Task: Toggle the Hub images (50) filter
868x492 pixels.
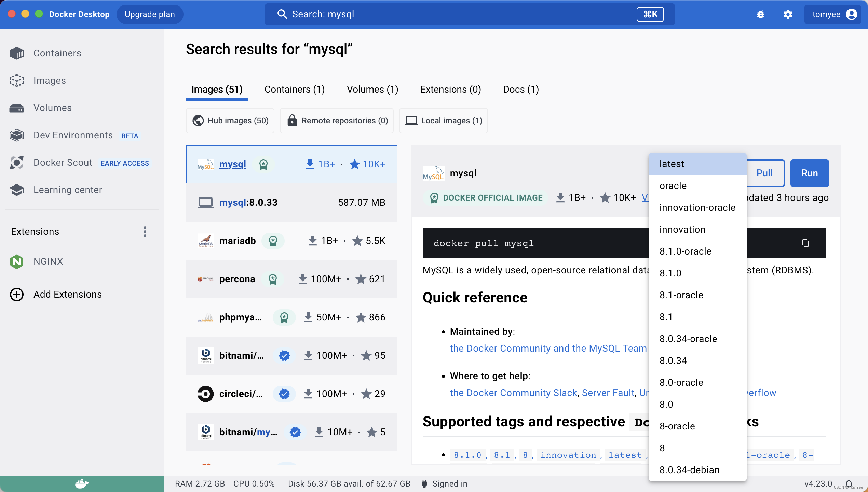Action: tap(230, 121)
